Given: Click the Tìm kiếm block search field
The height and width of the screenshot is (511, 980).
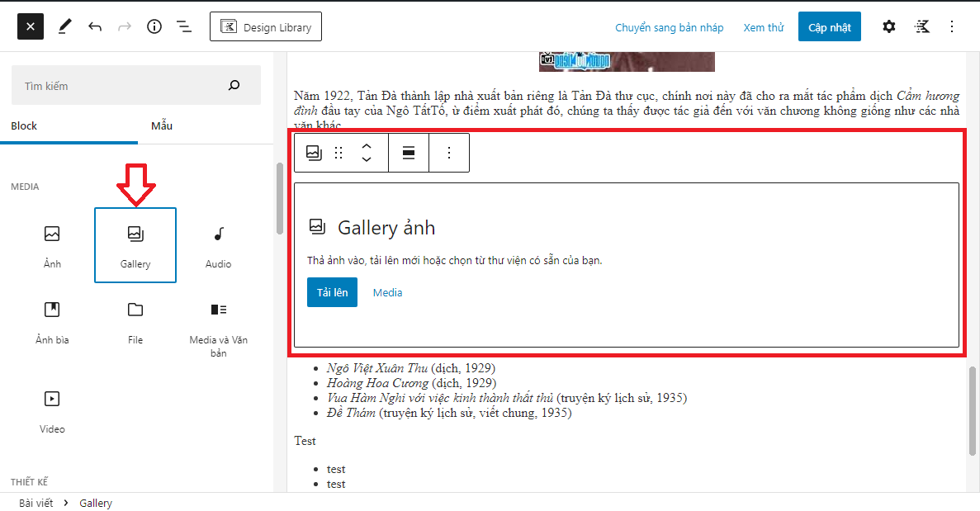Looking at the screenshot, I should point(120,86).
